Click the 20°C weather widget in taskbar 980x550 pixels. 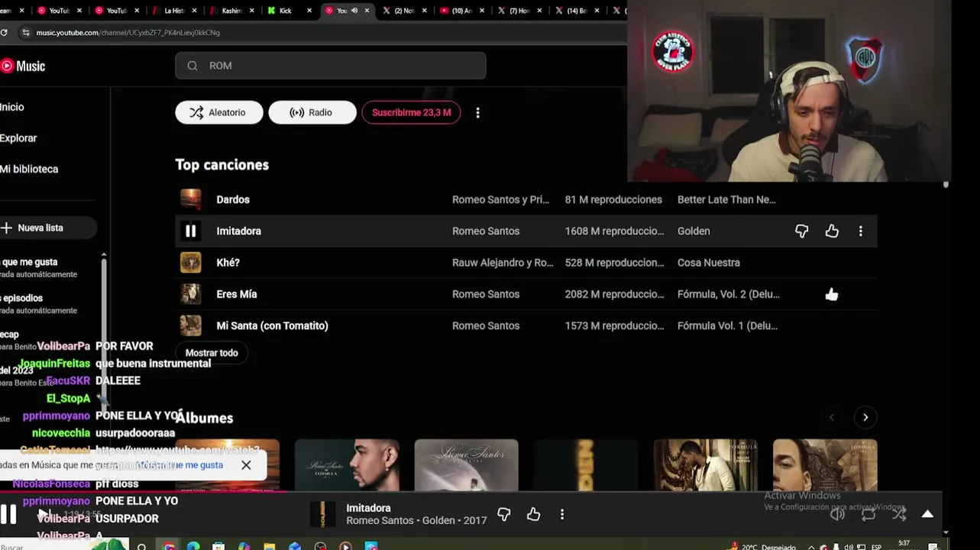click(761, 547)
